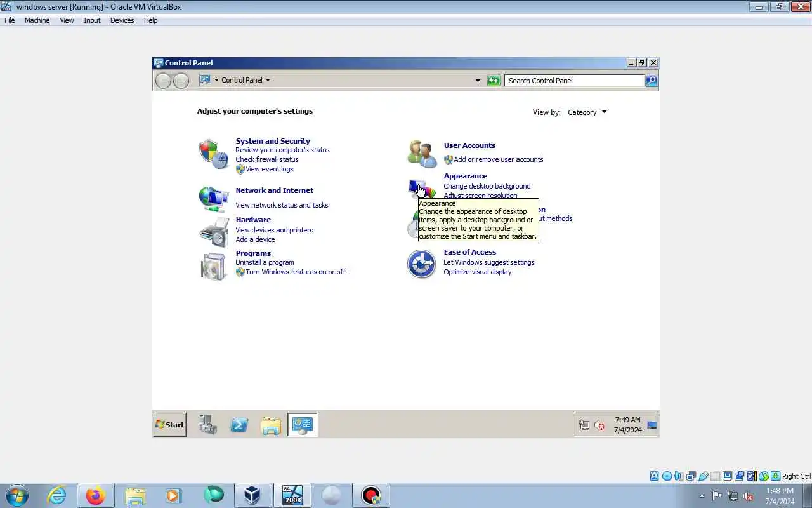Open Windows Explorer in the guest taskbar
The height and width of the screenshot is (508, 812).
point(271,425)
